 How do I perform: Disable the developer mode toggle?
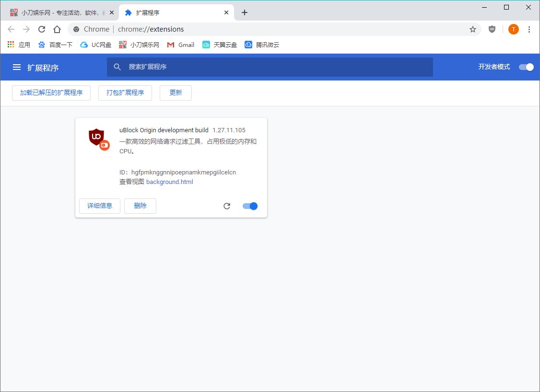[526, 67]
